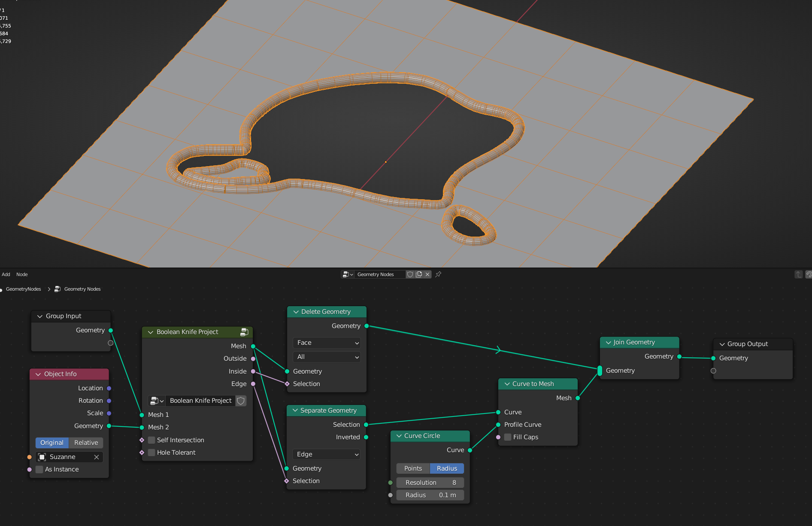This screenshot has width=812, height=526.
Task: Click Curve output socket of Curve Circle
Action: [470, 450]
